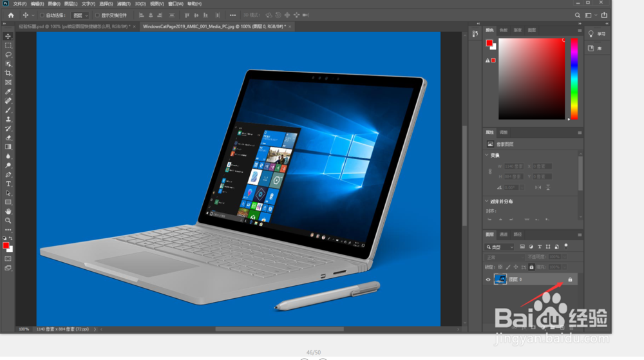644x360 pixels.
Task: Switch to the 经验标题.psd document tab
Action: click(x=75, y=26)
